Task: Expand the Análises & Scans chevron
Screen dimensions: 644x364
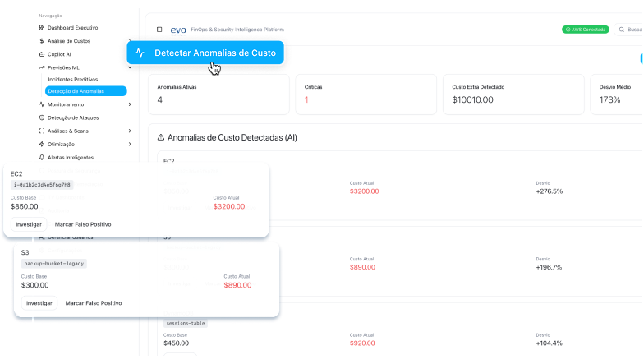Action: coord(130,131)
